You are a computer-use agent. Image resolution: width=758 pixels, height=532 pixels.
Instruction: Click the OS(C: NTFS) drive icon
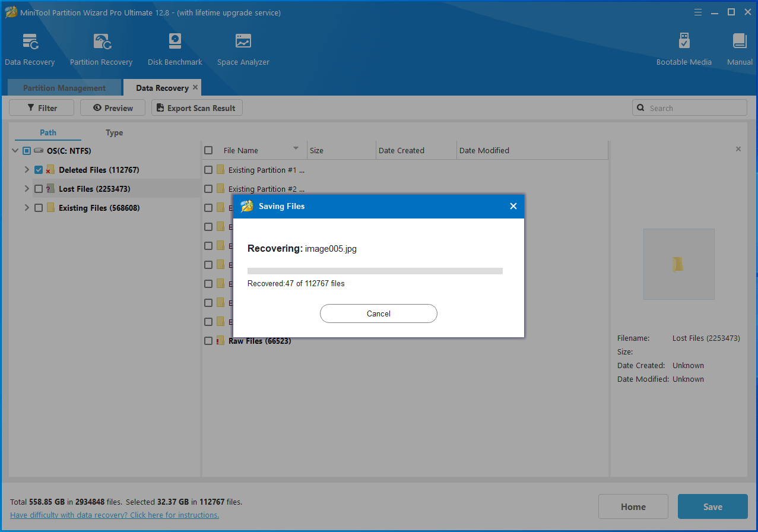click(x=39, y=151)
